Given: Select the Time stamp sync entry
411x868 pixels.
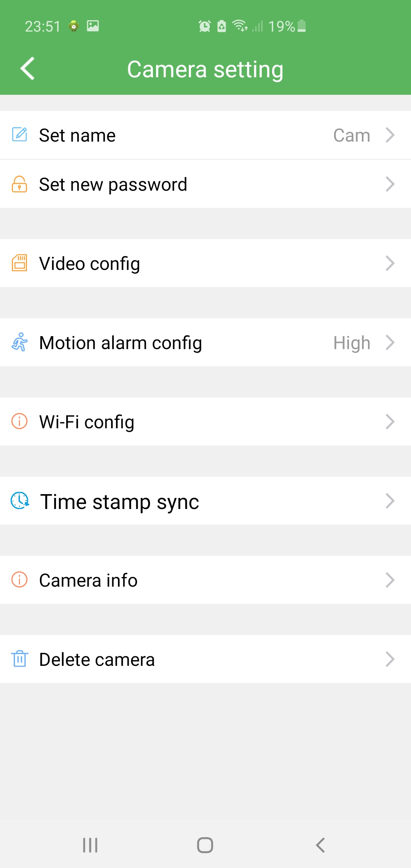Looking at the screenshot, I should tap(119, 501).
